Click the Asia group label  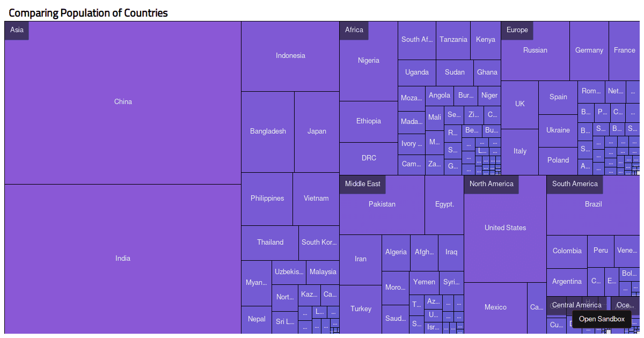tap(17, 30)
